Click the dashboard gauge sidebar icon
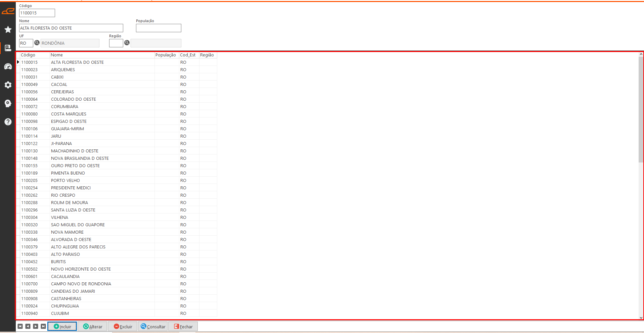 (8, 66)
